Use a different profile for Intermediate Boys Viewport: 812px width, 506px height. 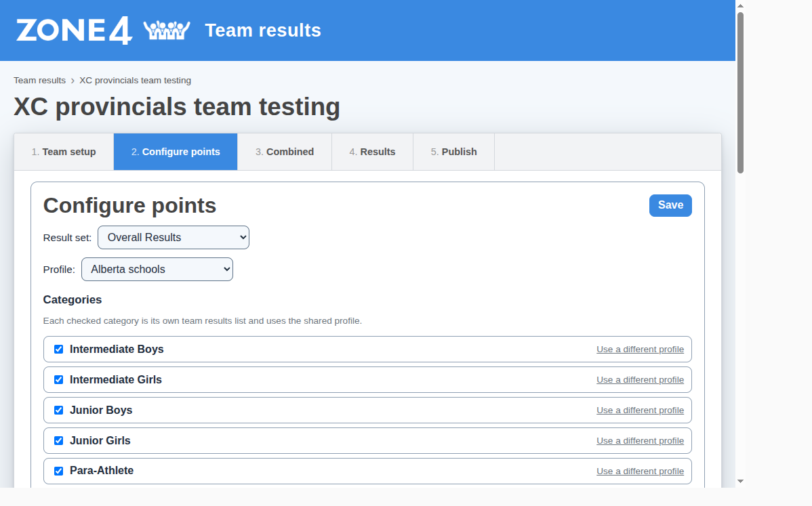point(640,350)
